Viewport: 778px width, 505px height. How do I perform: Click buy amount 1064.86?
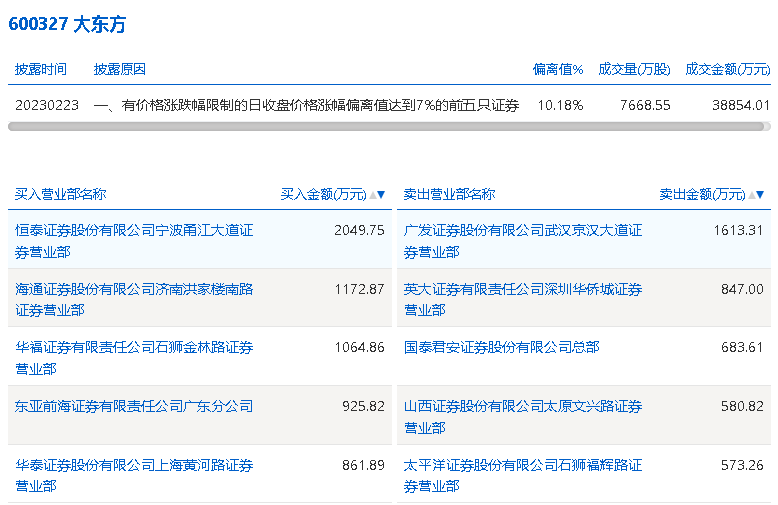[x=359, y=347]
